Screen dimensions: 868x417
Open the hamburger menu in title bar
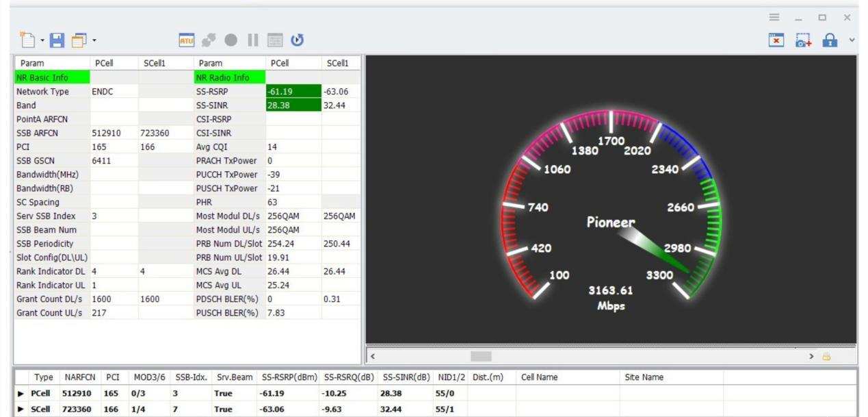(x=774, y=18)
